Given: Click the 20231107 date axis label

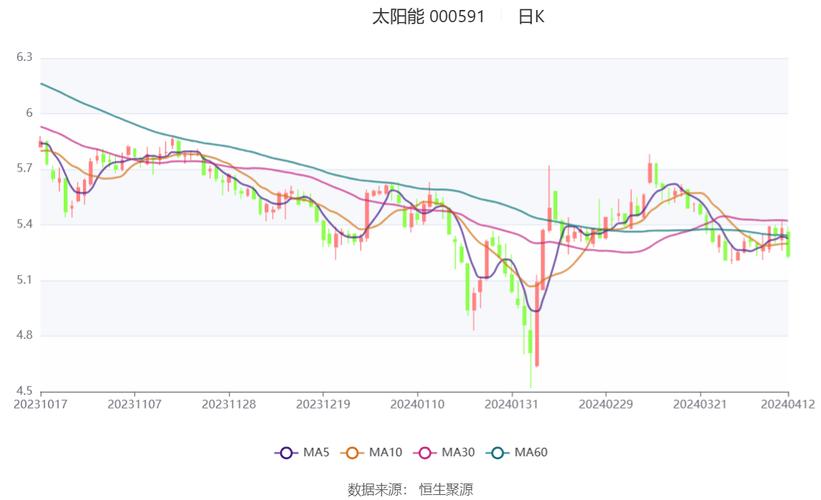Looking at the screenshot, I should pos(135,405).
